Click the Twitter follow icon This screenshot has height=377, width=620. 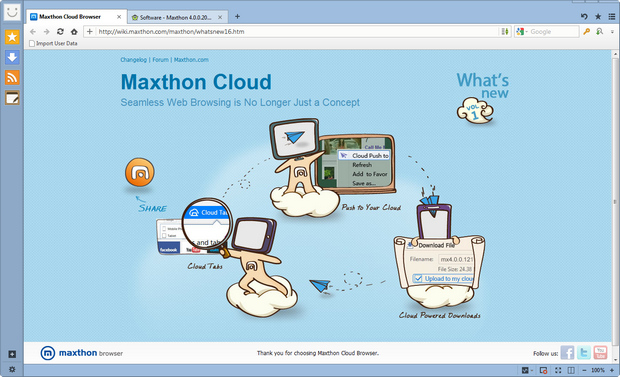click(x=584, y=352)
